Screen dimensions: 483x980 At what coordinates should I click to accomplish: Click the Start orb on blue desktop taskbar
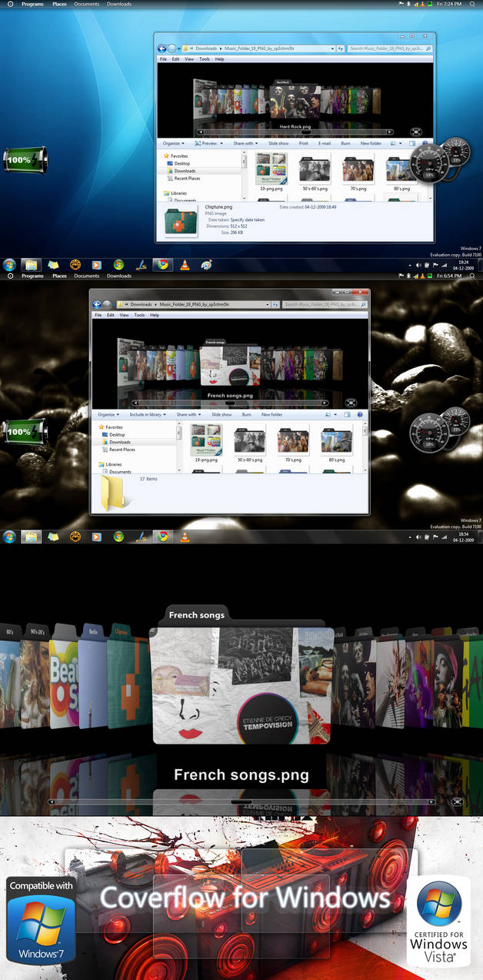click(9, 265)
